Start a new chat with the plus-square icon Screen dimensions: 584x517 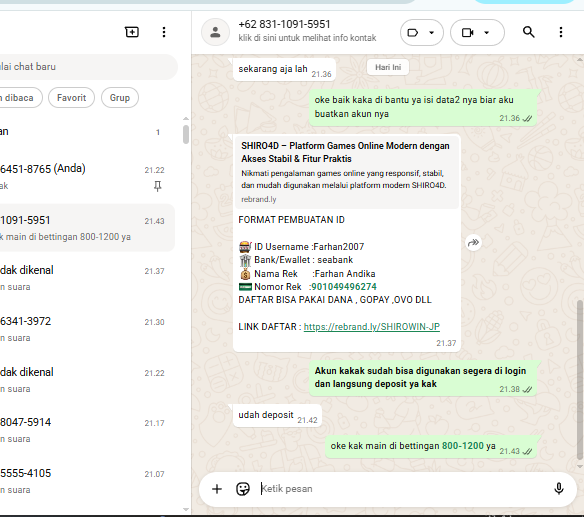click(132, 32)
